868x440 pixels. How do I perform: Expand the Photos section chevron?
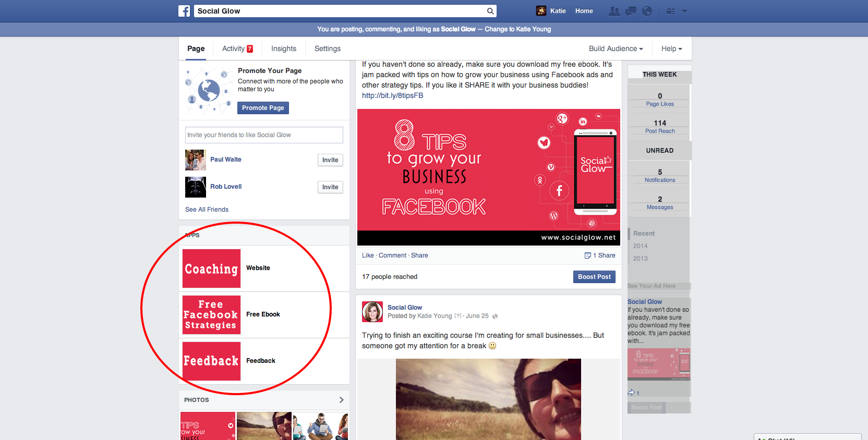coord(341,400)
